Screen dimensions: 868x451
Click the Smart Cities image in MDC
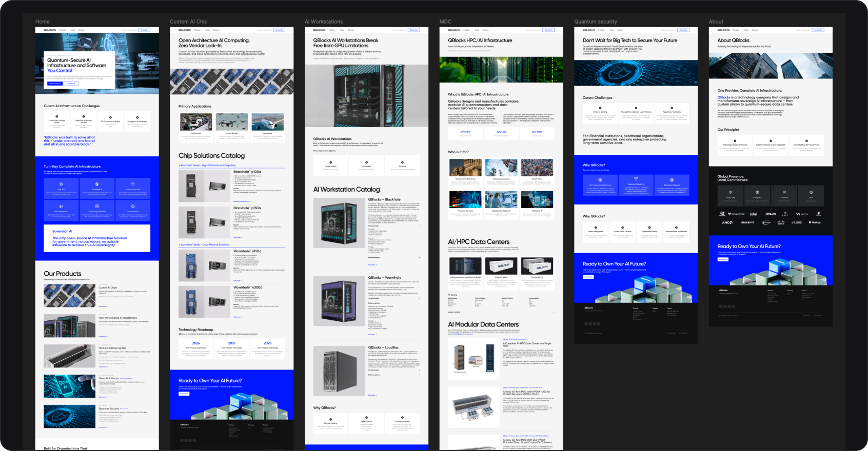click(537, 168)
